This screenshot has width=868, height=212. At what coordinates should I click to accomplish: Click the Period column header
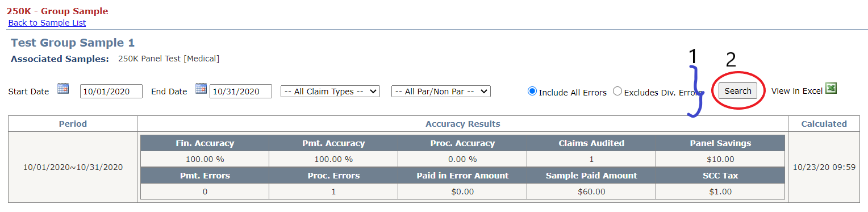coord(73,124)
